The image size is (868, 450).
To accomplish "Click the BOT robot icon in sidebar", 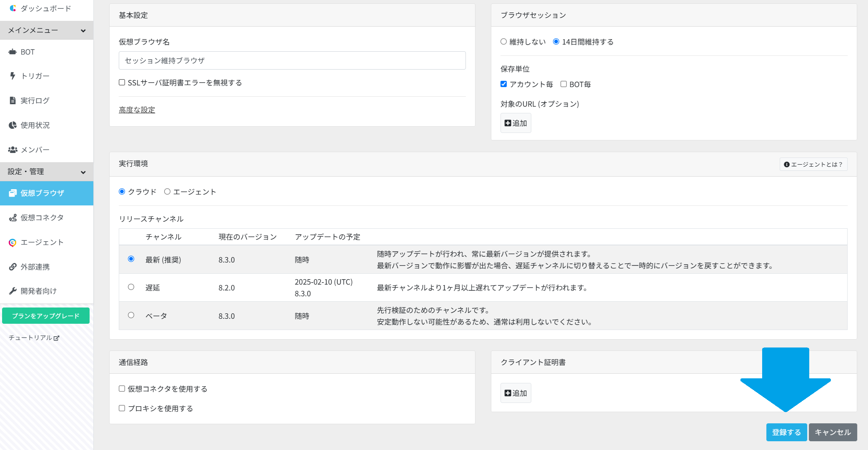I will [x=13, y=52].
